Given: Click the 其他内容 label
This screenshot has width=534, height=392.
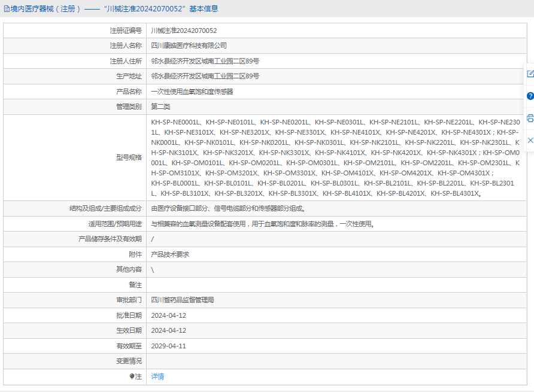Looking at the screenshot, I should tap(129, 269).
